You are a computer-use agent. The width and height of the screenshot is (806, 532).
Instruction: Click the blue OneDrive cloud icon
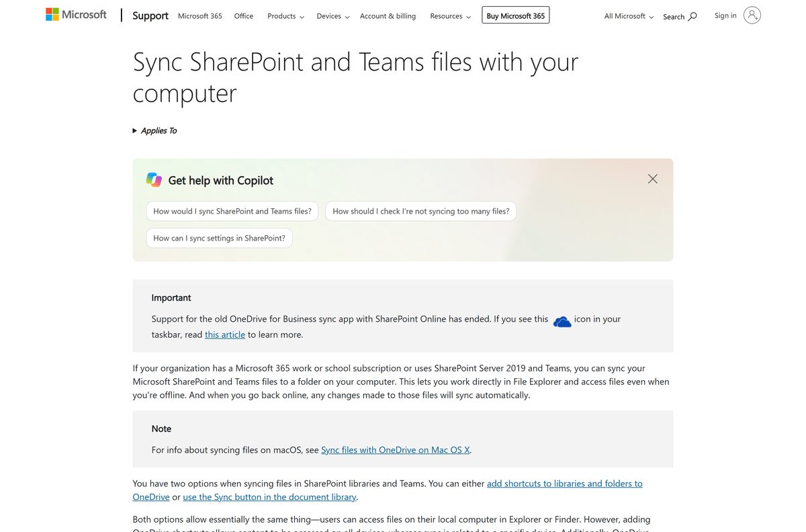coord(562,322)
